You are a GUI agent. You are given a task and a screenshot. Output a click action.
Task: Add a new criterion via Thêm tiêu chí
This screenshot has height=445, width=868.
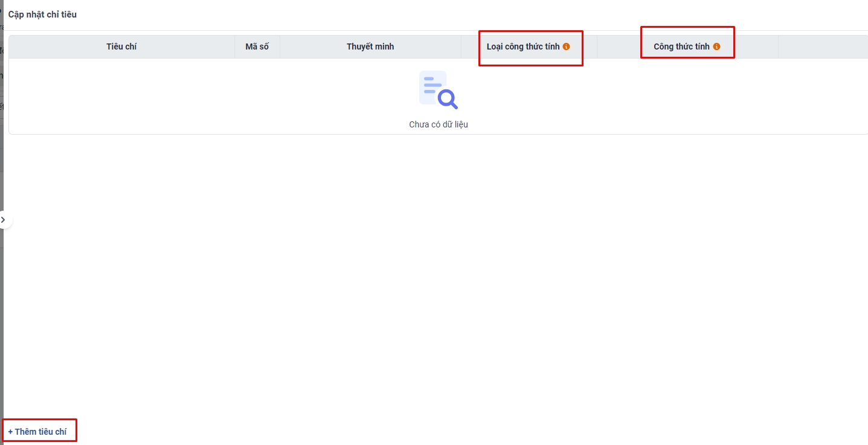pyautogui.click(x=37, y=432)
